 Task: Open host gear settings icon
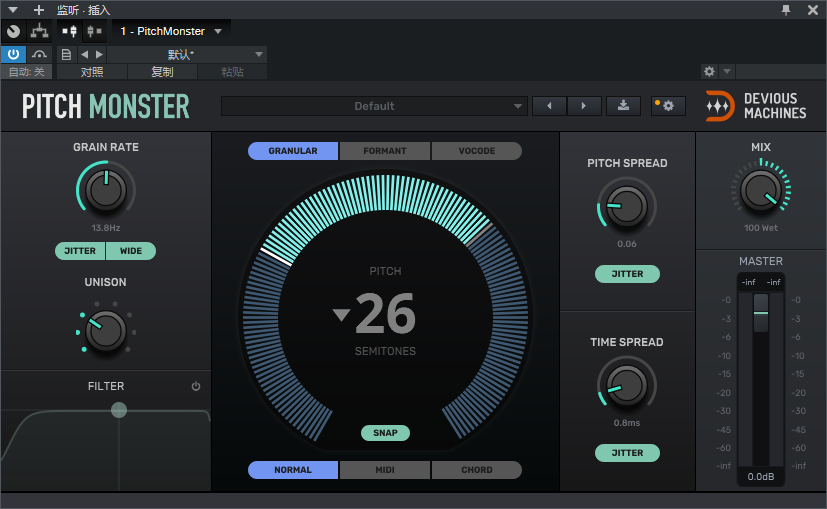tap(709, 71)
